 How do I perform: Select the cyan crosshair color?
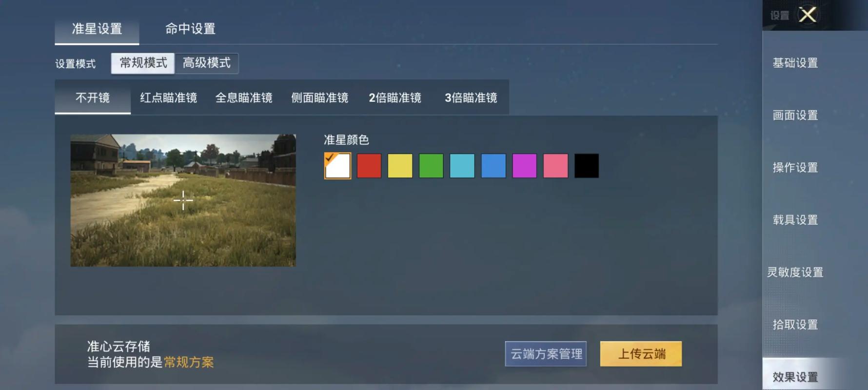(462, 166)
